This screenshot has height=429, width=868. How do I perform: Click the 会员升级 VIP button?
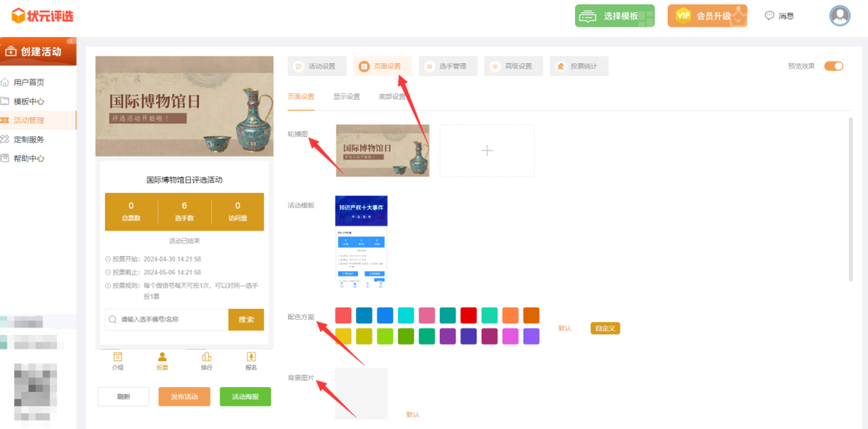click(x=706, y=16)
